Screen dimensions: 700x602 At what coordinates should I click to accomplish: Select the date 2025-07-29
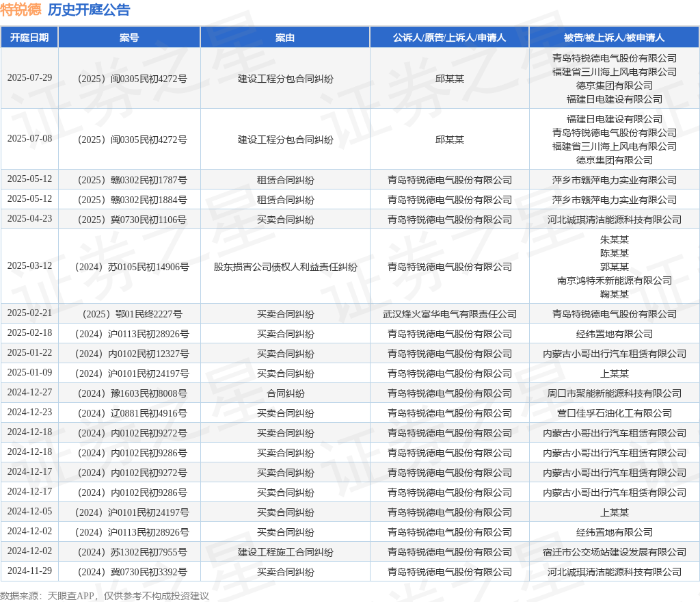point(29,78)
